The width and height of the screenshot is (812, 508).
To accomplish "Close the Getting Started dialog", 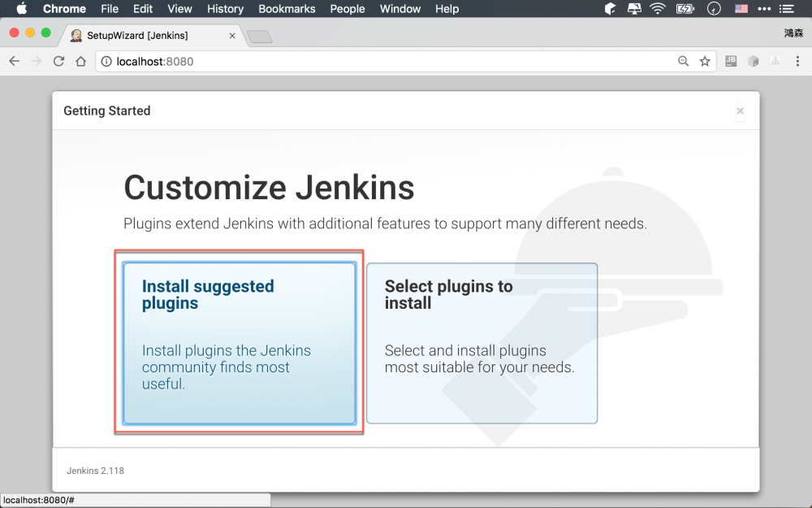I will coord(740,111).
